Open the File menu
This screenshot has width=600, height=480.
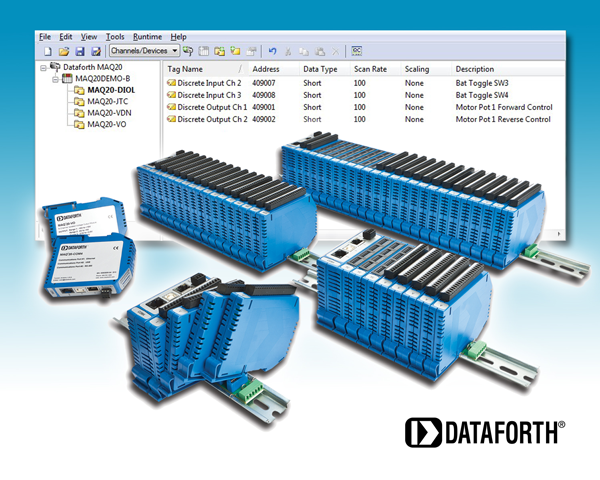point(45,37)
